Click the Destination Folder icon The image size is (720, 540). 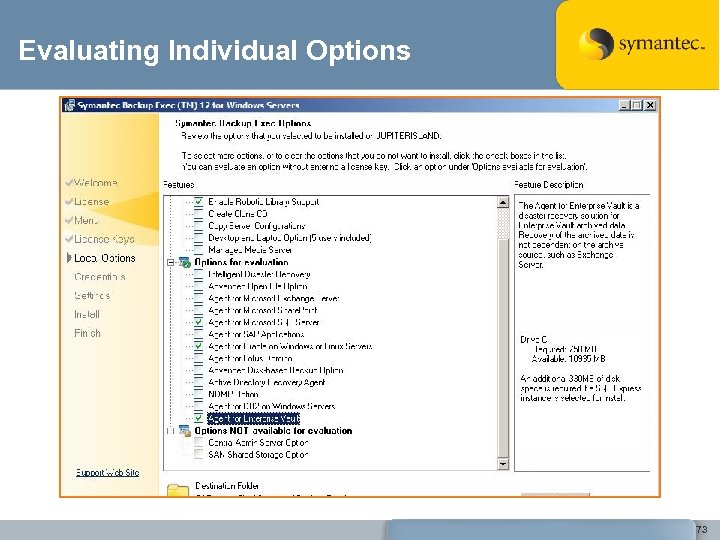pos(178,490)
